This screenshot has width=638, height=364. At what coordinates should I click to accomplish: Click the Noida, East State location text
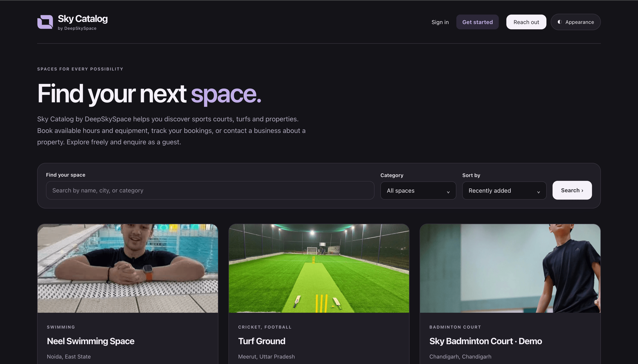pyautogui.click(x=69, y=356)
